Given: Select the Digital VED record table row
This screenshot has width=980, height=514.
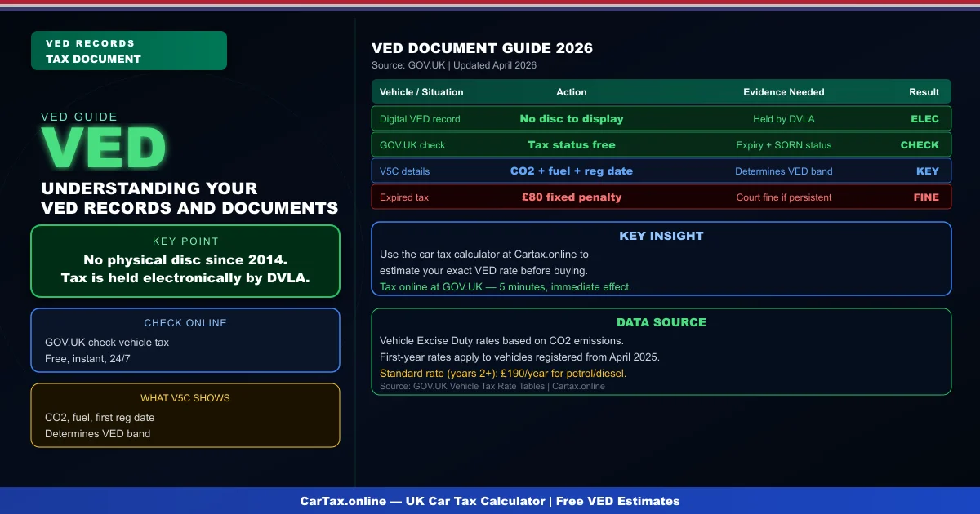Looking at the screenshot, I should click(x=661, y=119).
